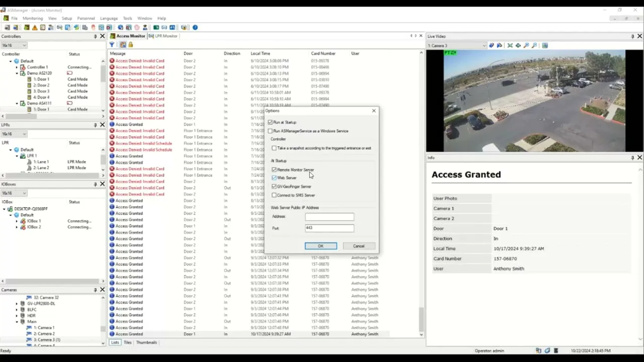
Task: Click OK in the Options dialog
Action: 320,246
